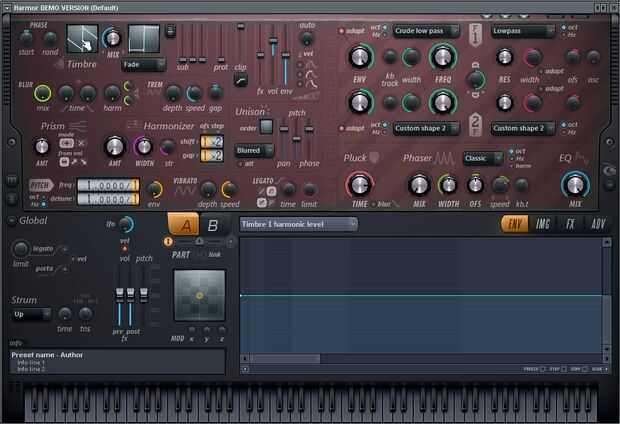Select harm mode for the Phaser
The width and height of the screenshot is (620, 424).
click(x=512, y=166)
